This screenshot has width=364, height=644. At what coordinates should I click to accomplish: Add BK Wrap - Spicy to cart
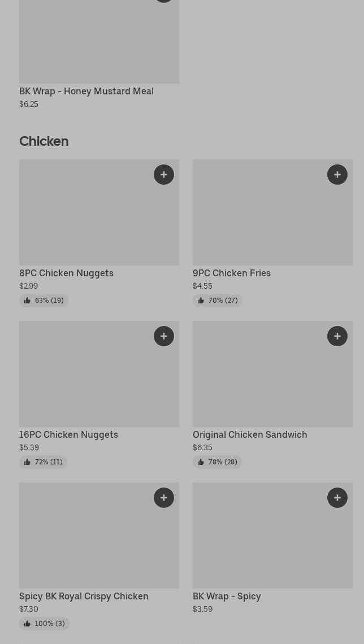pyautogui.click(x=337, y=498)
